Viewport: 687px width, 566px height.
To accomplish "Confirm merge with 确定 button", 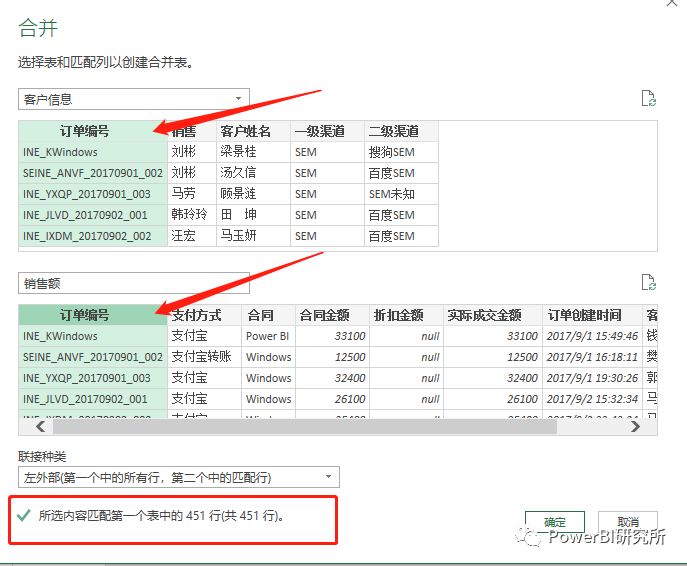I will click(555, 522).
